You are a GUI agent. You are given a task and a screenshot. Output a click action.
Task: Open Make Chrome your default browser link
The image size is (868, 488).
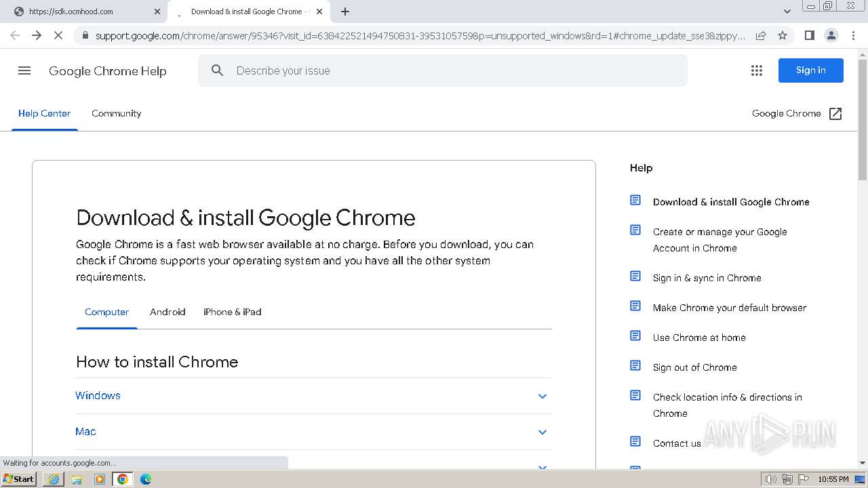(730, 308)
